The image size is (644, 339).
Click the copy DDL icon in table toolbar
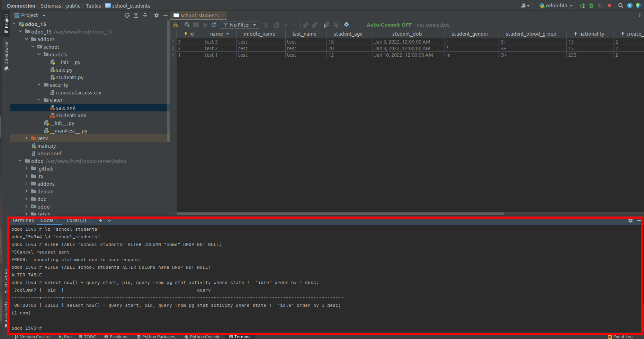(327, 25)
